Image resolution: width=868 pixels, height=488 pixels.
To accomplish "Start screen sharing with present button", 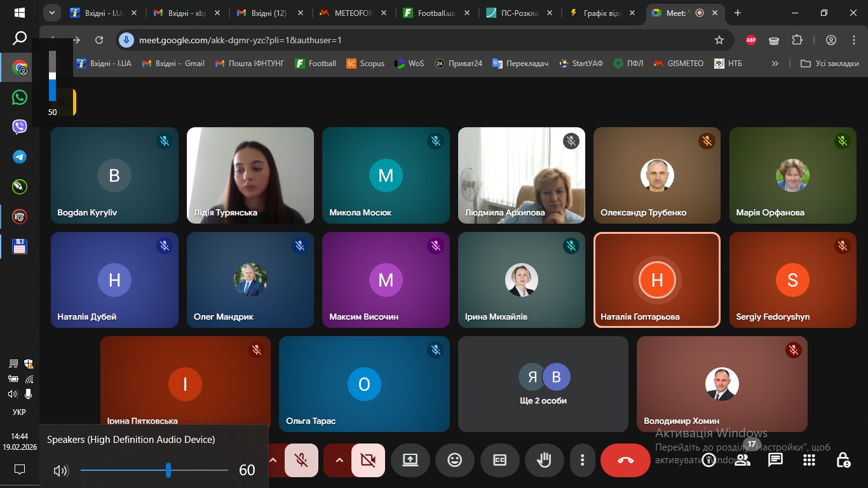I will tap(410, 460).
